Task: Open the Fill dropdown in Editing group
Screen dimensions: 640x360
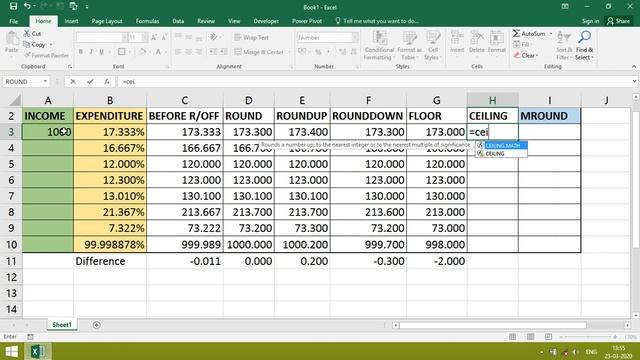Action: click(x=522, y=44)
